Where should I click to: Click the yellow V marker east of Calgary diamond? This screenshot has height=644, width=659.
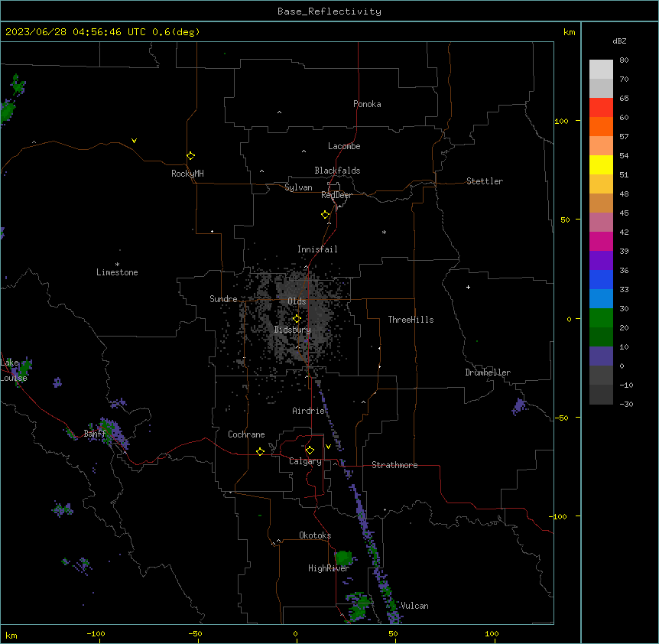(x=328, y=447)
